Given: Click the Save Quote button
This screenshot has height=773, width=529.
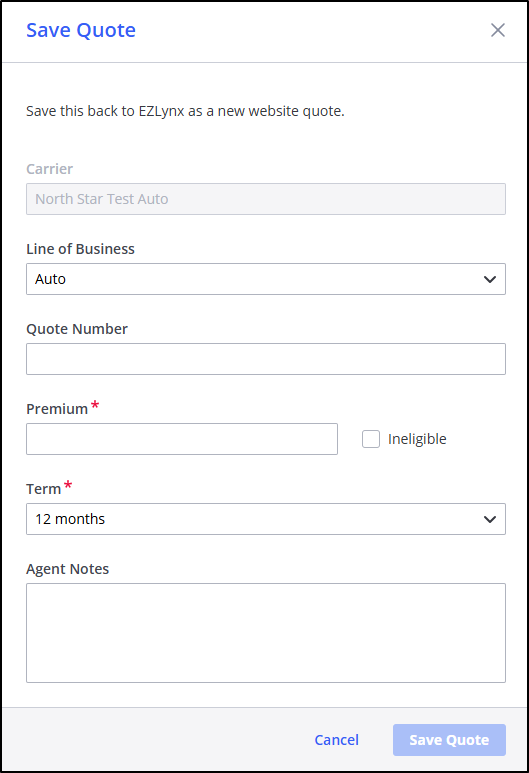Looking at the screenshot, I should [x=449, y=740].
